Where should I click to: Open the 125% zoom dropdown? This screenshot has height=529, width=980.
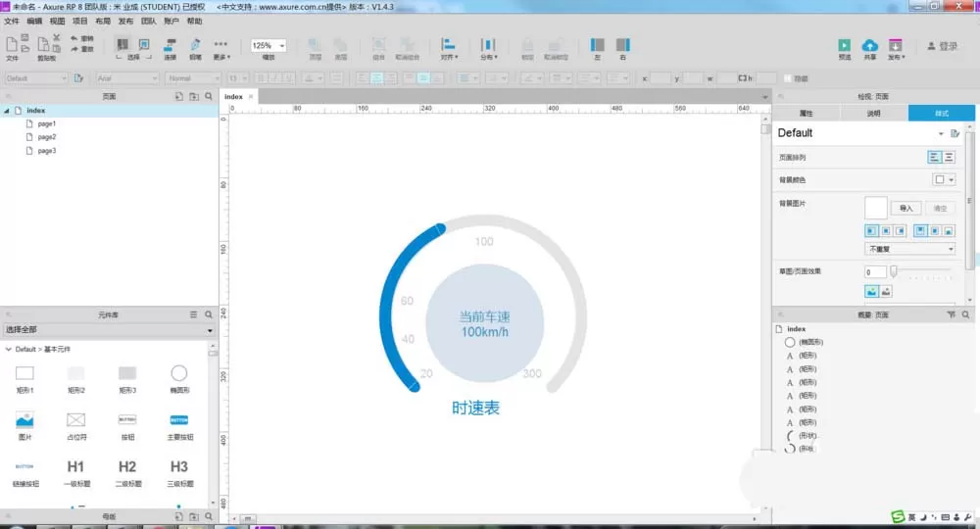coord(282,46)
